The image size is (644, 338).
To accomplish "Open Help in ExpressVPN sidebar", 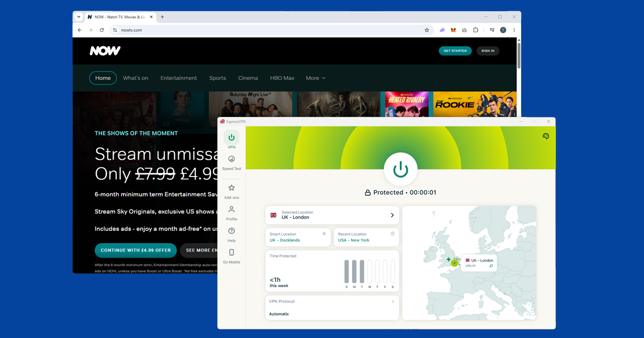I will coord(231,235).
